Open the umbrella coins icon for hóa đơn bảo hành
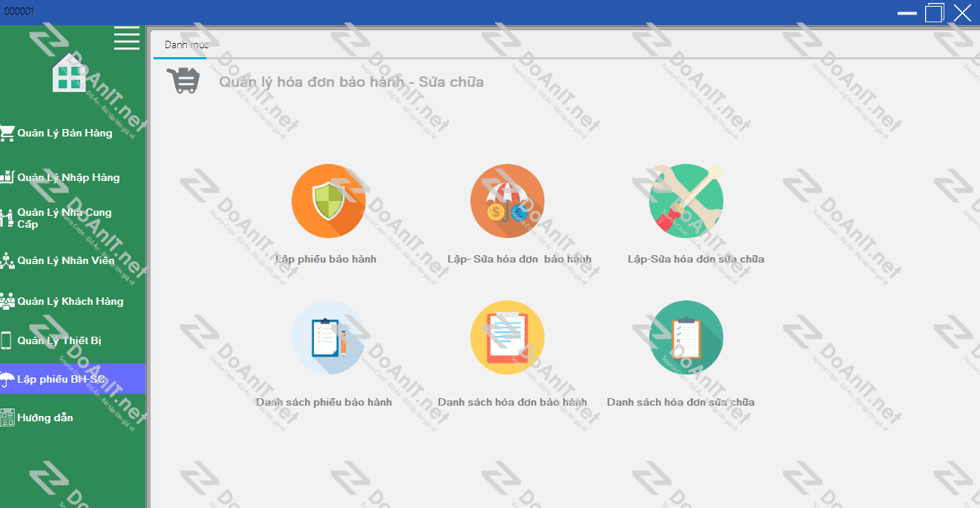980x508 pixels. click(507, 201)
